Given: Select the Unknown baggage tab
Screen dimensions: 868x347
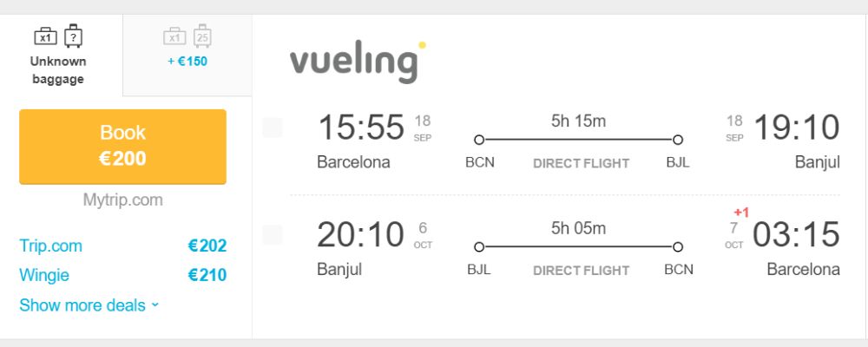Looking at the screenshot, I should tap(61, 56).
